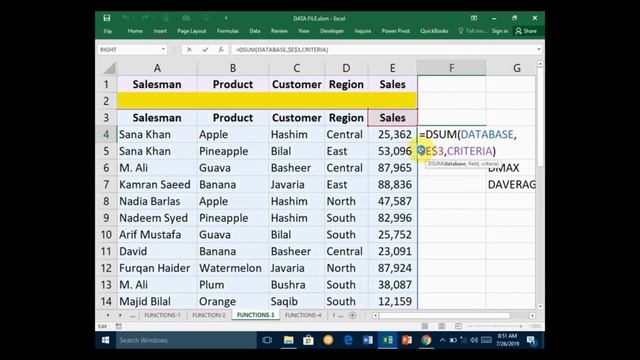Switch to the Home ribbon tab
640x360 pixels.
(x=135, y=31)
